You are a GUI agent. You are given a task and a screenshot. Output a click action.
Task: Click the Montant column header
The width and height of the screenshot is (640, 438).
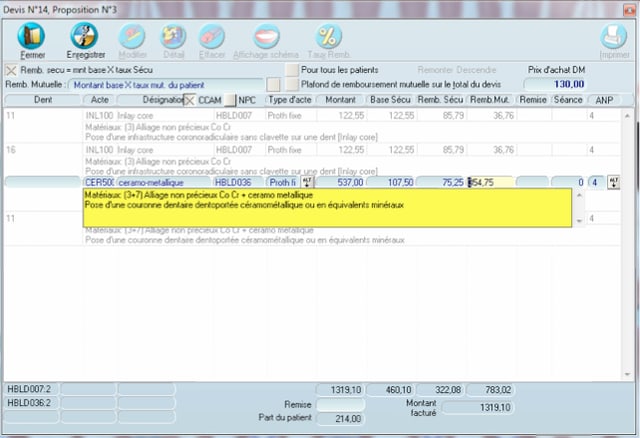pos(340,100)
